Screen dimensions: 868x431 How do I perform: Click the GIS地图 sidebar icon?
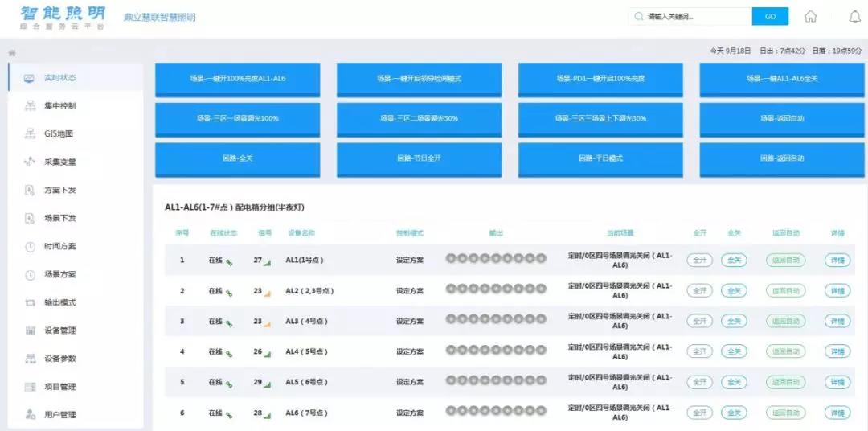(30, 134)
